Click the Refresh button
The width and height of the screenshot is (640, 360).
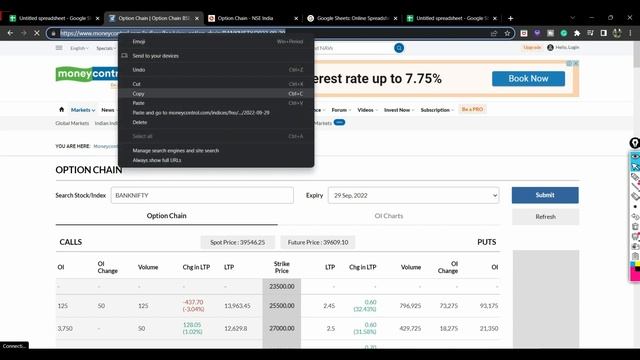point(545,217)
